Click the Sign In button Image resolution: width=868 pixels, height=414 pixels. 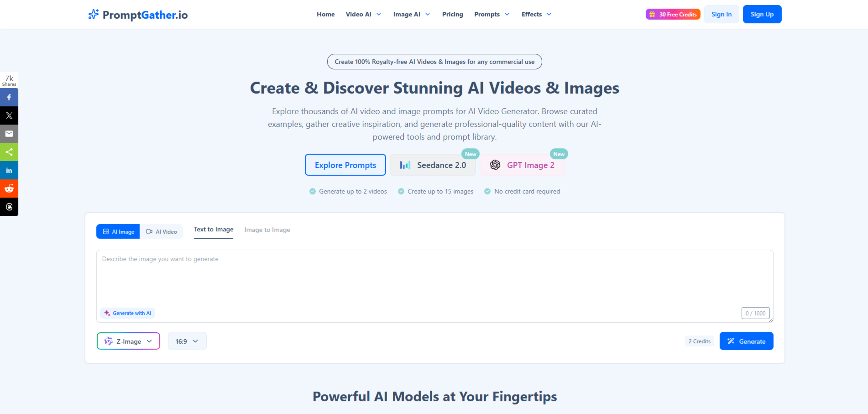point(721,14)
